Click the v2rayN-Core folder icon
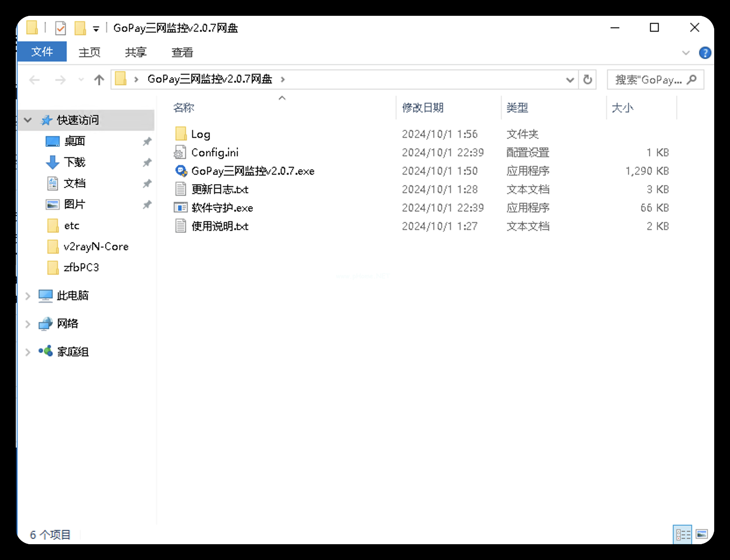The height and width of the screenshot is (560, 730). [53, 247]
